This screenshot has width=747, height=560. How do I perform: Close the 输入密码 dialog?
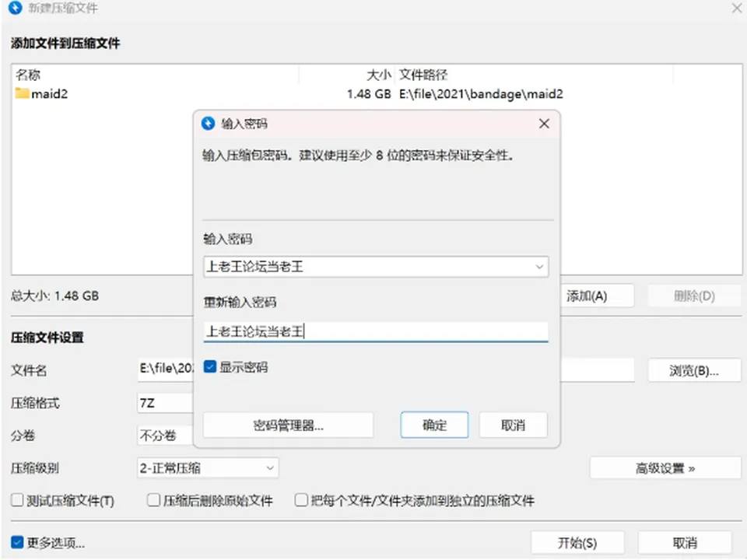pos(544,124)
